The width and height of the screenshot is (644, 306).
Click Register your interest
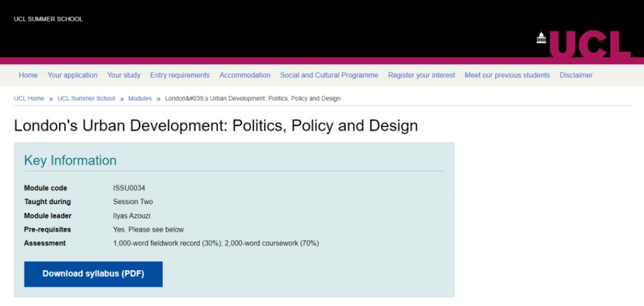421,76
